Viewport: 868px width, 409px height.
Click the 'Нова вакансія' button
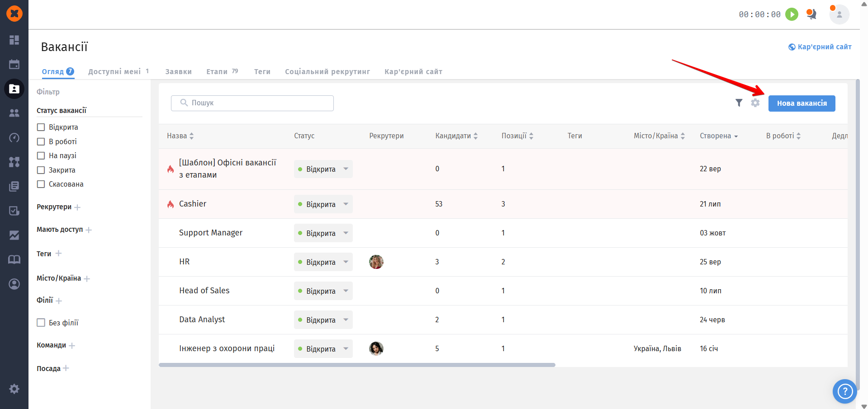[x=802, y=103]
